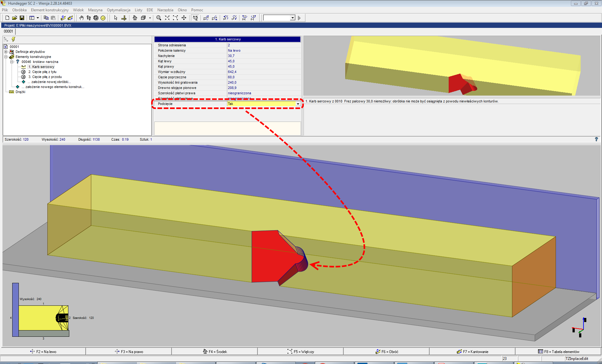The width and height of the screenshot is (602, 364).
Task: Click the lightning bolt icon above tree
Action: [x=13, y=39]
